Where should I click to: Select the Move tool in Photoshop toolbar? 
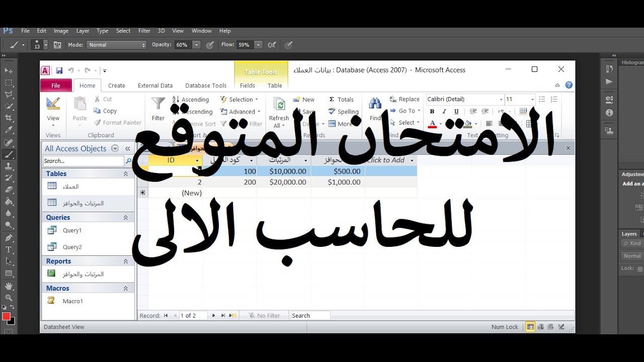(x=9, y=71)
